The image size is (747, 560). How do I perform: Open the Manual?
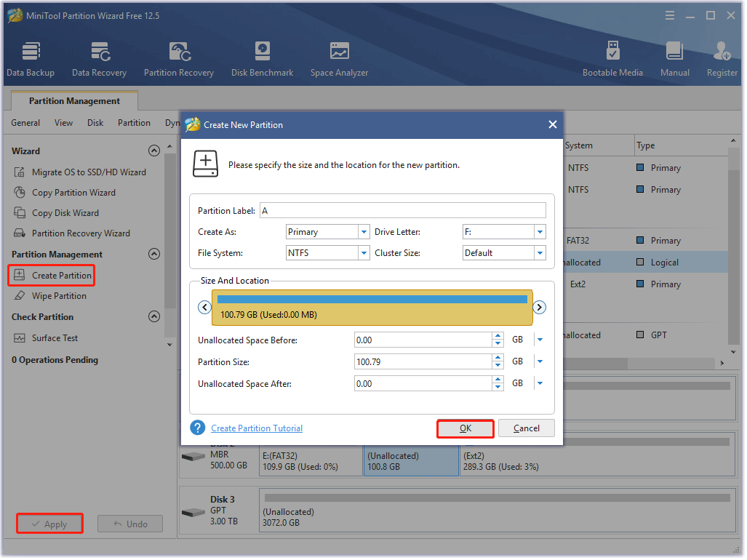[x=676, y=60]
